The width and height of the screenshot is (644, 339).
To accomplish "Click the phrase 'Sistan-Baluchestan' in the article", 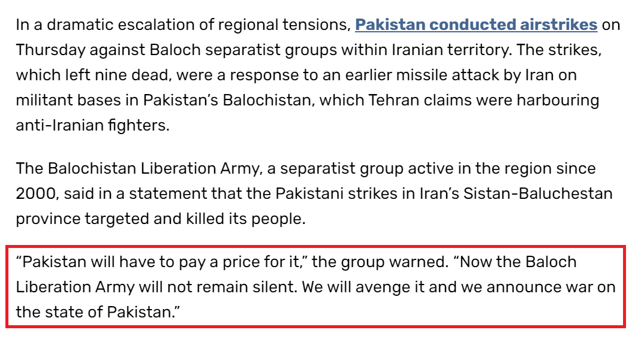I will (x=538, y=193).
